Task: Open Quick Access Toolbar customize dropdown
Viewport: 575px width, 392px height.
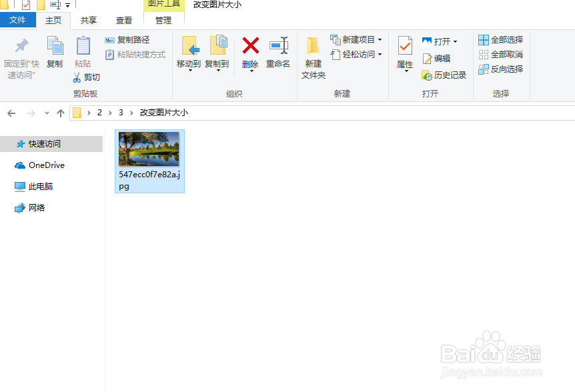Action: [67, 5]
